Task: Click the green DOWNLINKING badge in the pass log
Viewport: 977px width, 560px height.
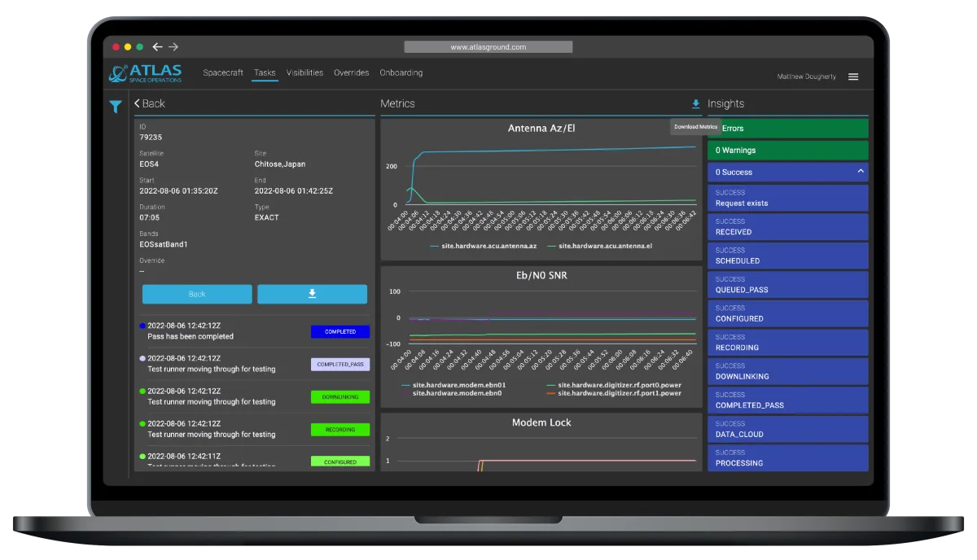Action: [340, 397]
